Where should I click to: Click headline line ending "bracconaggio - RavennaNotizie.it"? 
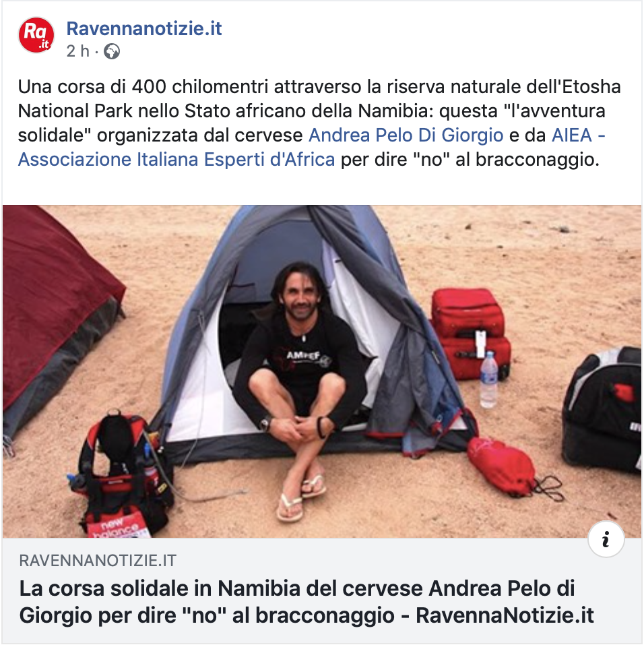(x=307, y=615)
